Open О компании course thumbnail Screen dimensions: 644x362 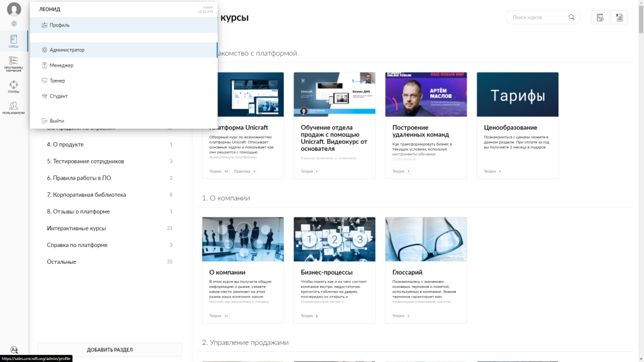click(x=243, y=239)
